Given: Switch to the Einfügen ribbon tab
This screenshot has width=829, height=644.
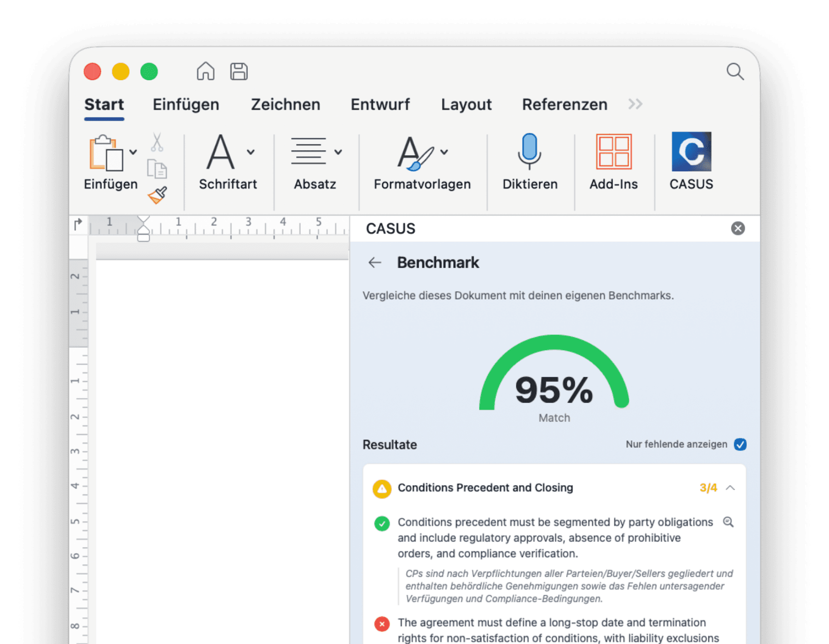Looking at the screenshot, I should click(x=186, y=105).
